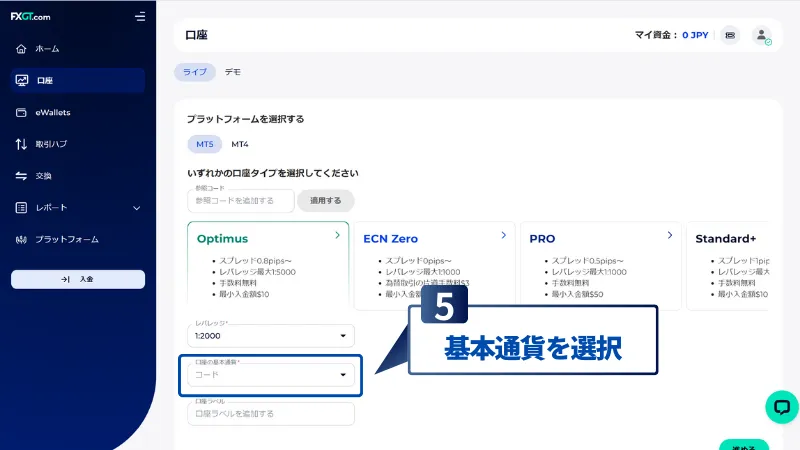800x450 pixels.
Task: Expand ECN Zero details chevron
Action: click(x=504, y=235)
